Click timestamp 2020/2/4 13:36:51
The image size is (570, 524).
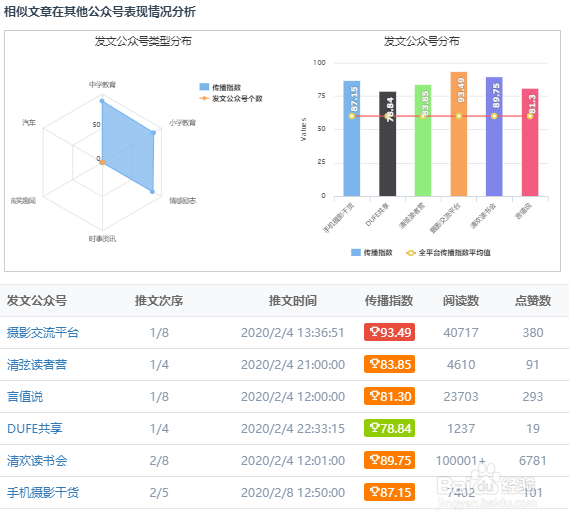[293, 332]
